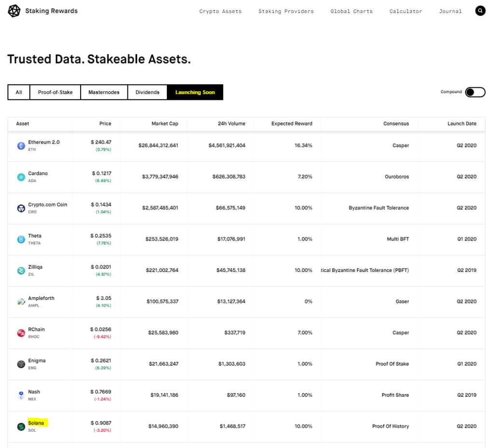Viewport: 494px width, 448px height.
Task: Select the All filter tab
Action: [19, 92]
